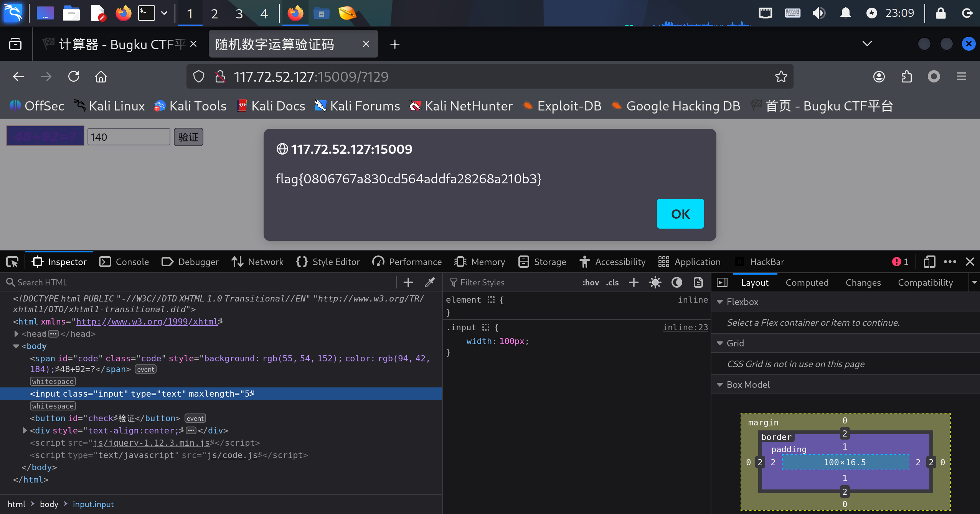Click the purple captcha code image
Image resolution: width=980 pixels, height=514 pixels.
click(45, 137)
